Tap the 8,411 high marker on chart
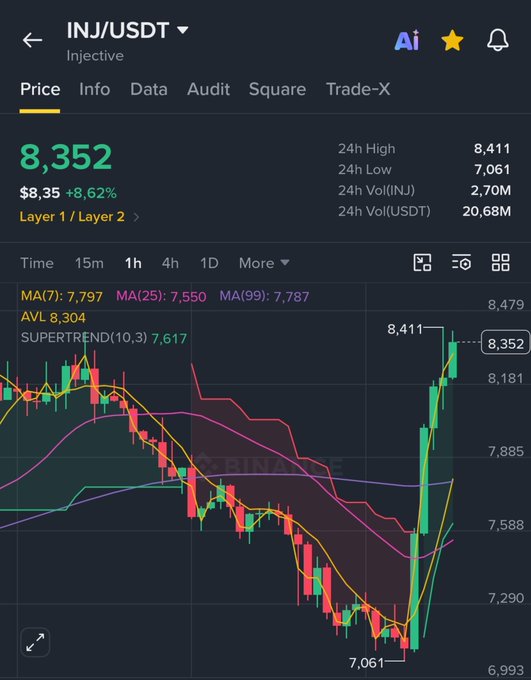 point(405,329)
